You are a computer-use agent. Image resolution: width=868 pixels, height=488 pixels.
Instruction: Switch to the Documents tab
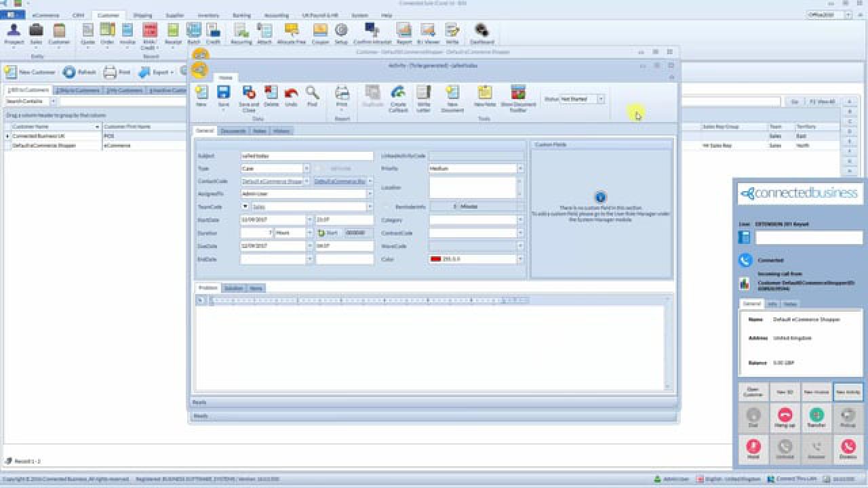point(233,131)
